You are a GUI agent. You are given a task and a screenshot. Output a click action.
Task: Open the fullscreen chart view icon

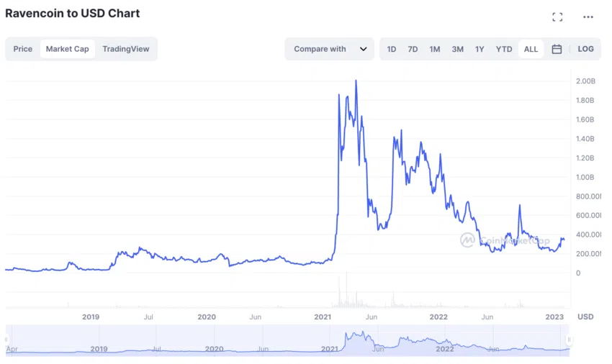[557, 17]
